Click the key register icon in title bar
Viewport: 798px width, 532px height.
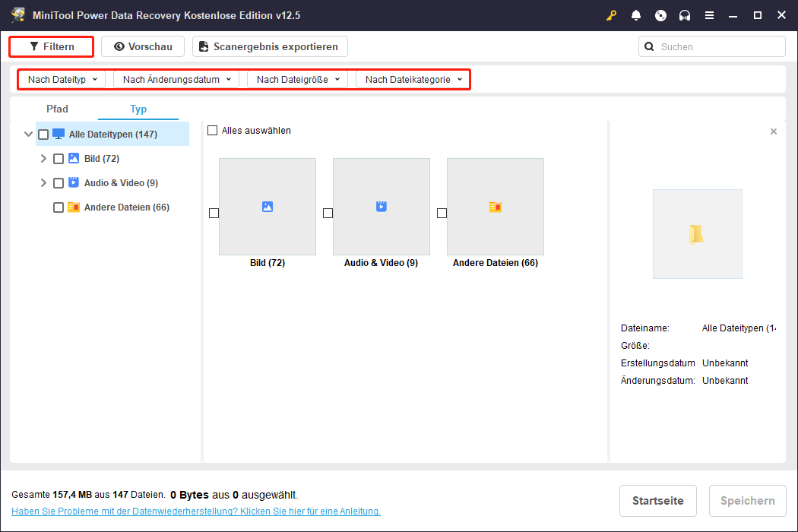pyautogui.click(x=611, y=15)
